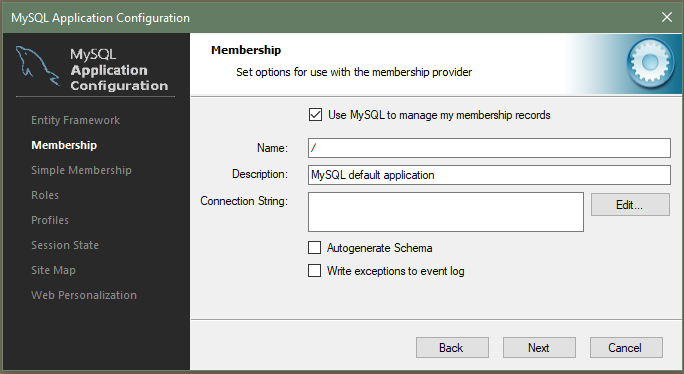Open Session State settings

65,245
